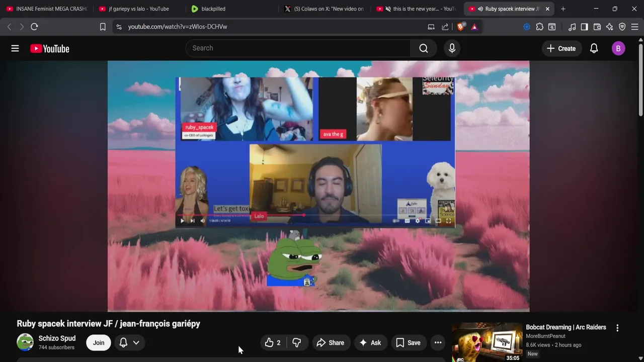Viewport: 644px width, 362px height.
Task: Open YouTube notifications bell in header
Action: pyautogui.click(x=594, y=49)
